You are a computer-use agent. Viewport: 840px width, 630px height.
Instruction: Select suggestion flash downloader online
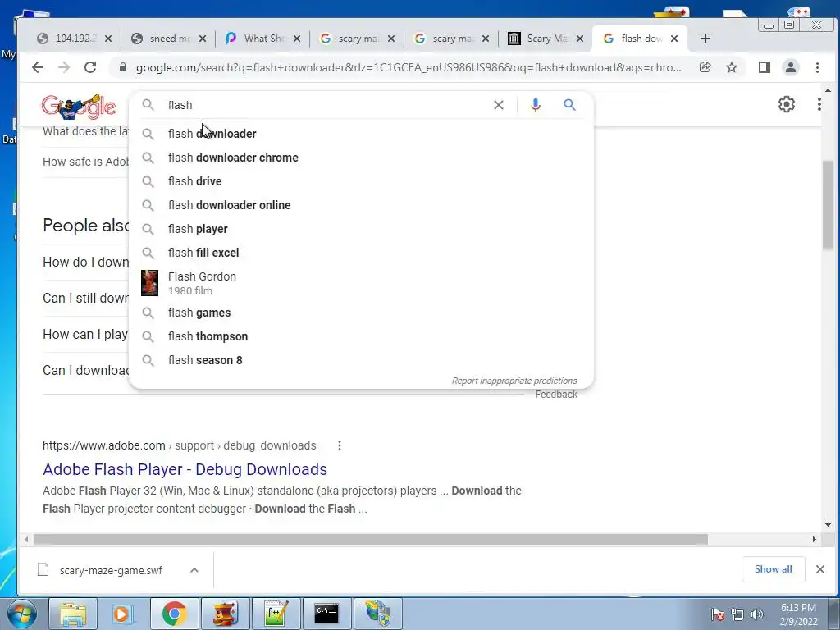361,205
